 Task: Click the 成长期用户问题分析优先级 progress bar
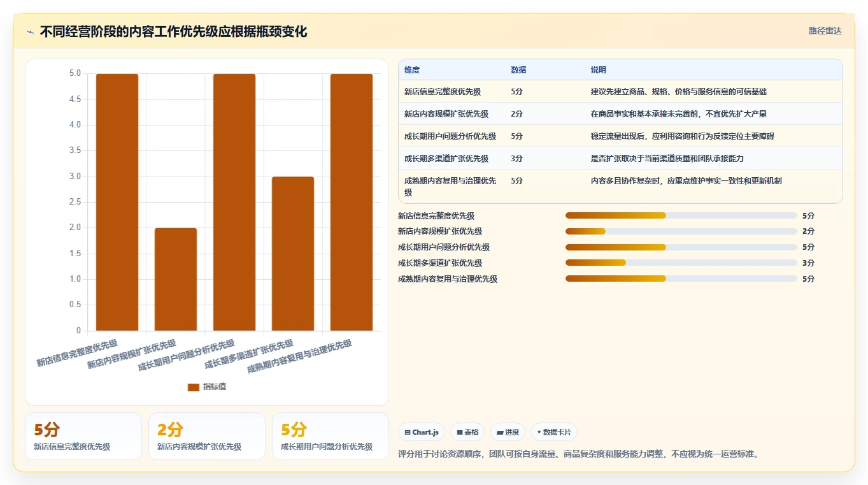tap(681, 247)
